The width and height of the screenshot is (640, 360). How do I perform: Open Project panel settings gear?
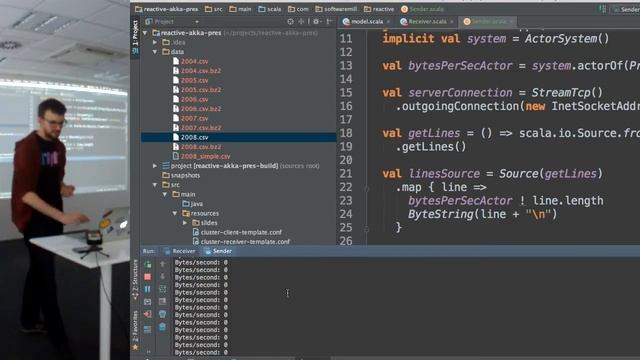point(316,21)
